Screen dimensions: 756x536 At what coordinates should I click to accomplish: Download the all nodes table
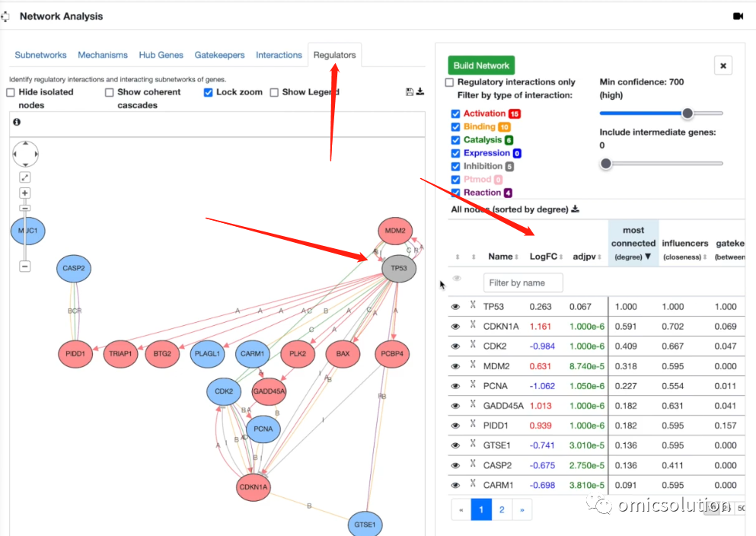(x=576, y=209)
